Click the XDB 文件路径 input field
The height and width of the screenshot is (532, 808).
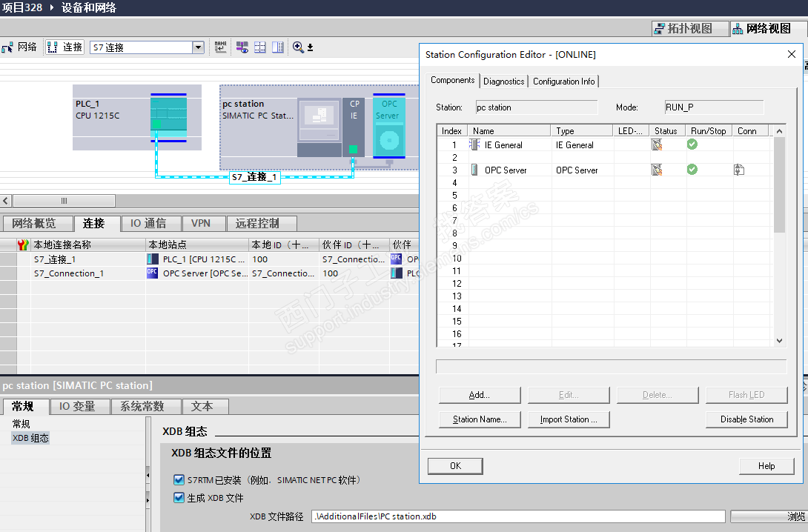518,516
